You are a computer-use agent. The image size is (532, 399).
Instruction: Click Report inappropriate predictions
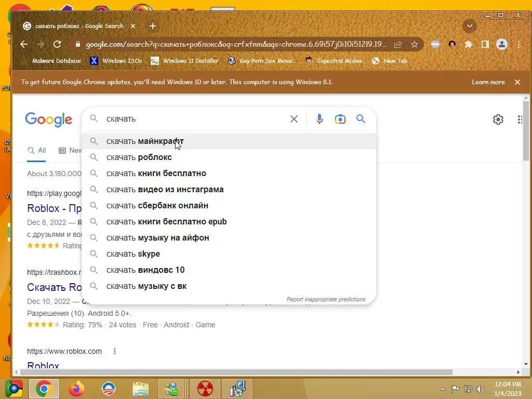326,300
